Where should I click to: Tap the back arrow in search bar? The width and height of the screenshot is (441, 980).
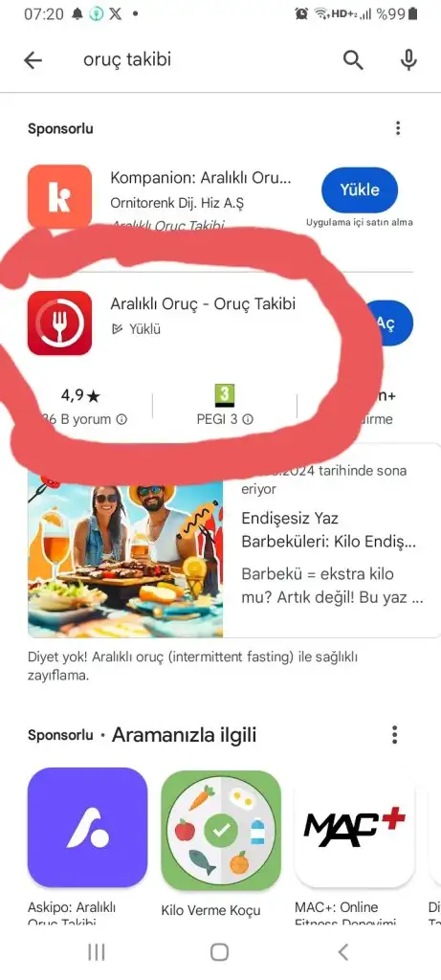(x=33, y=60)
